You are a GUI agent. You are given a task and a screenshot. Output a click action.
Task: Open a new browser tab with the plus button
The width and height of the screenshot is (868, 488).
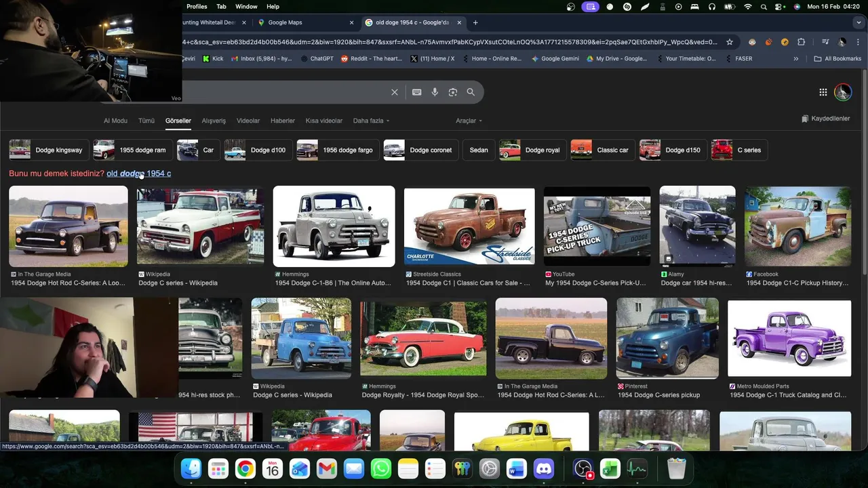[475, 22]
